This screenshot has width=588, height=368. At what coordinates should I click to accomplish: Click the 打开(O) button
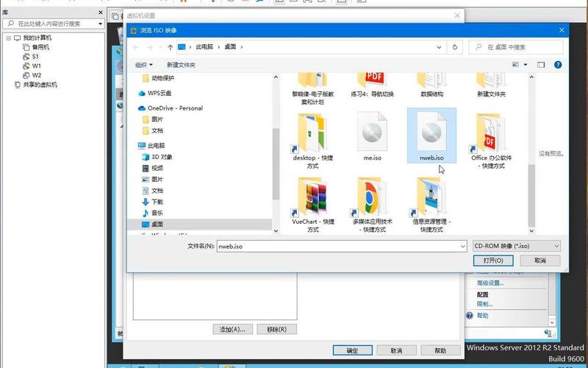493,261
